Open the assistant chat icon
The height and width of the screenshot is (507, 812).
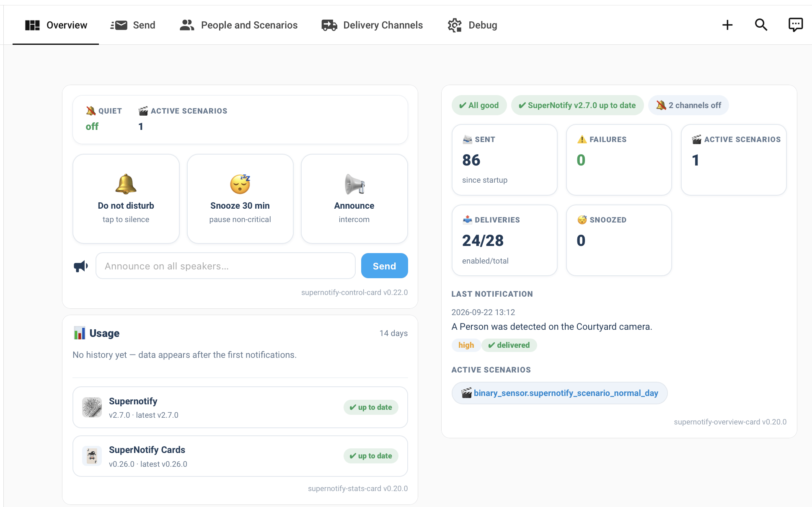point(795,25)
